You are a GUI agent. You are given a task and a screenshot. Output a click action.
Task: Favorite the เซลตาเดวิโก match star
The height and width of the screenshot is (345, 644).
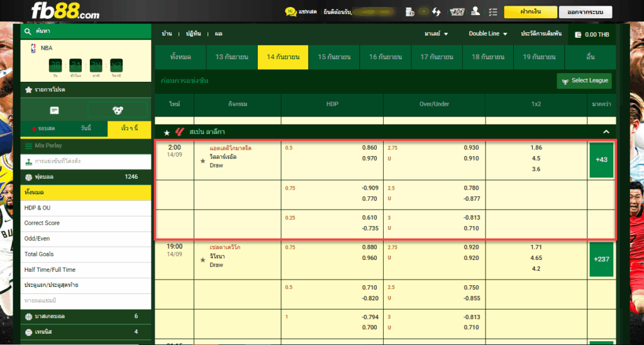pos(203,260)
